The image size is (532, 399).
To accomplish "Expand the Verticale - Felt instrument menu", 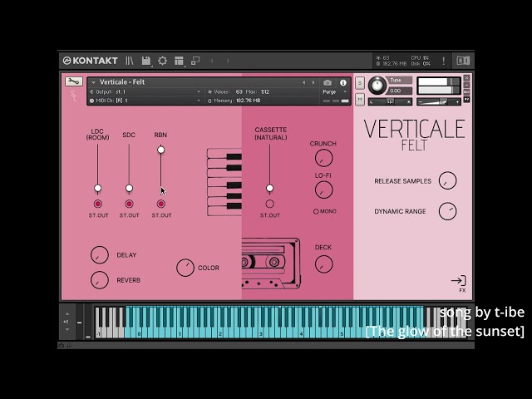I will coord(93,82).
